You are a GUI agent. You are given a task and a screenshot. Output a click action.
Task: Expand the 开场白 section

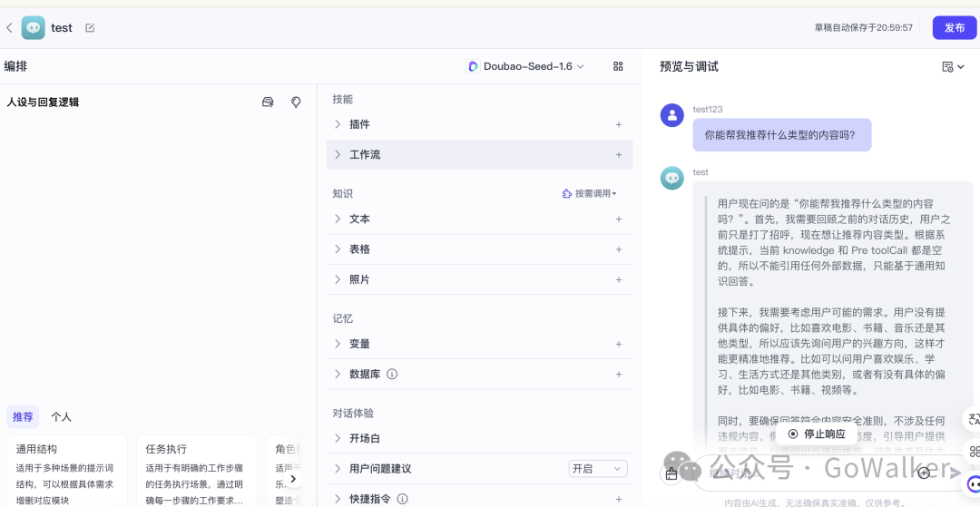click(338, 438)
